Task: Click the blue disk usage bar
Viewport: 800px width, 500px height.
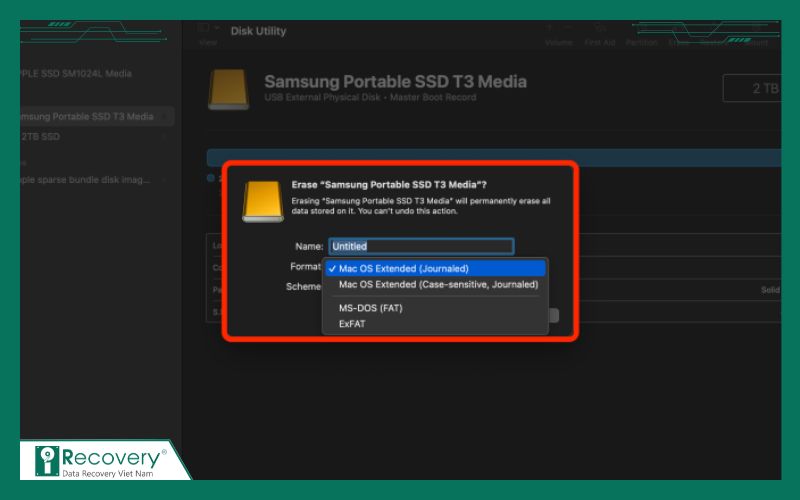Action: 490,157
